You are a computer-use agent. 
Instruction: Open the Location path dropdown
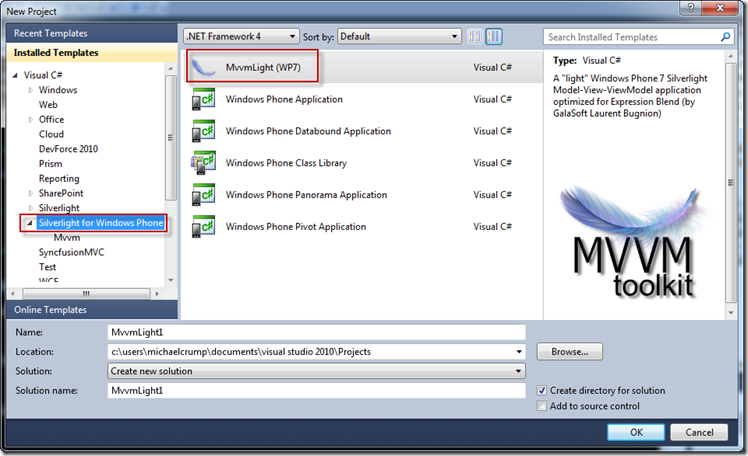[x=519, y=352]
